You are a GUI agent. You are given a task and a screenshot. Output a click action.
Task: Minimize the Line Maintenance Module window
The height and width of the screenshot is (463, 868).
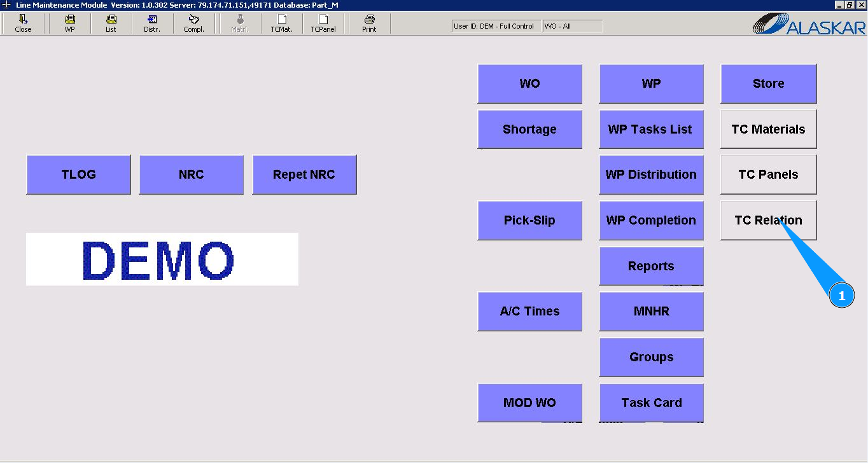[x=839, y=4]
